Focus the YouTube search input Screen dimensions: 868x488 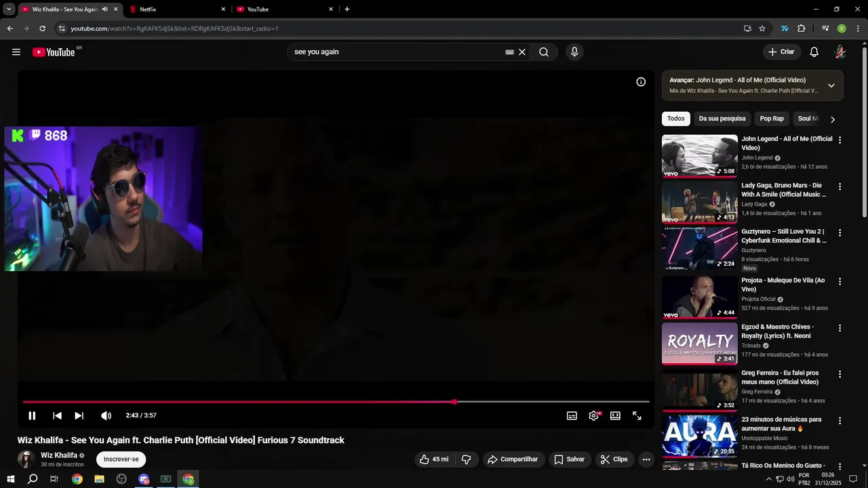point(398,52)
